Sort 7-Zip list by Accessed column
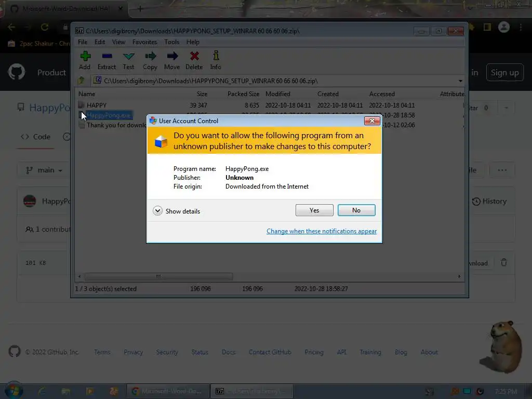This screenshot has height=399, width=532. click(382, 94)
